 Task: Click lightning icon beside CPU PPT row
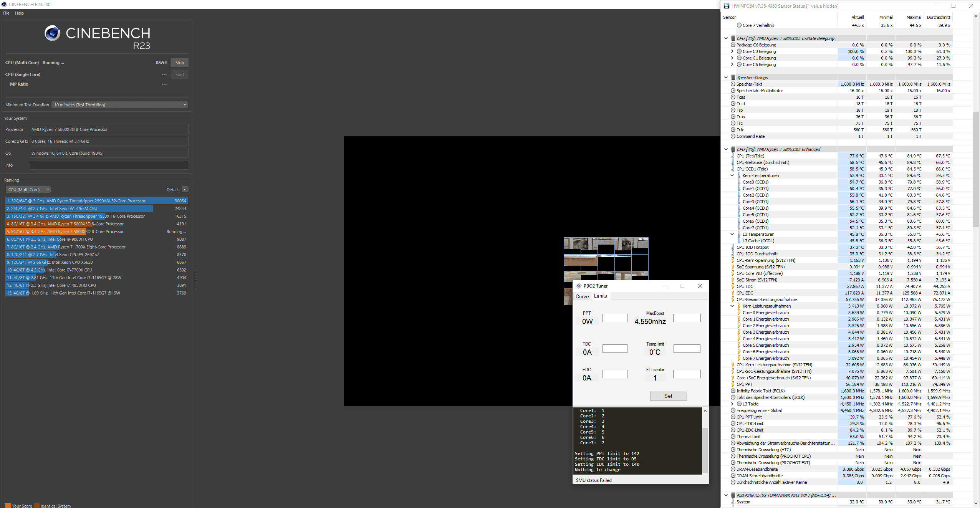pyautogui.click(x=733, y=384)
